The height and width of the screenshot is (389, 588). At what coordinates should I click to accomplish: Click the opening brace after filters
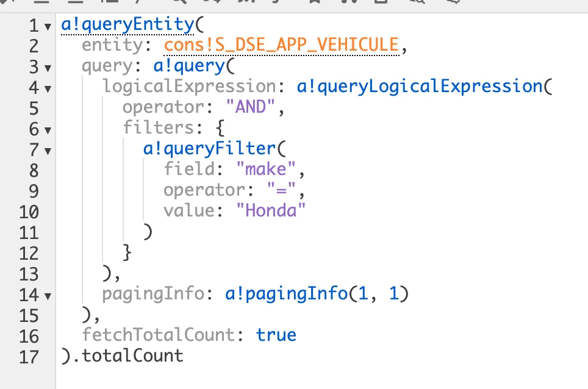click(x=220, y=128)
